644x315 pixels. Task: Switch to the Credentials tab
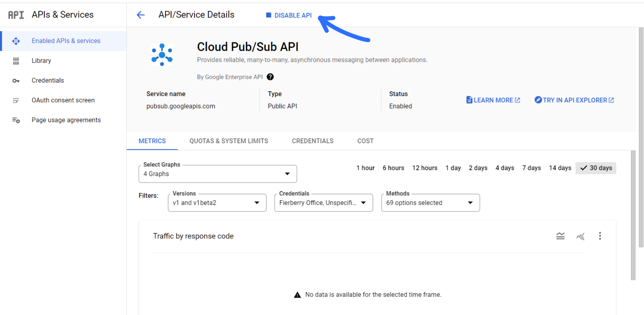[x=313, y=141]
